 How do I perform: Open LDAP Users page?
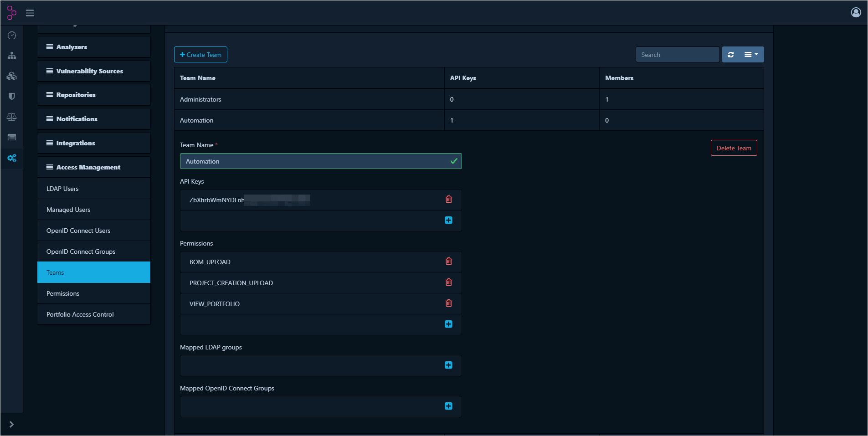click(x=94, y=189)
